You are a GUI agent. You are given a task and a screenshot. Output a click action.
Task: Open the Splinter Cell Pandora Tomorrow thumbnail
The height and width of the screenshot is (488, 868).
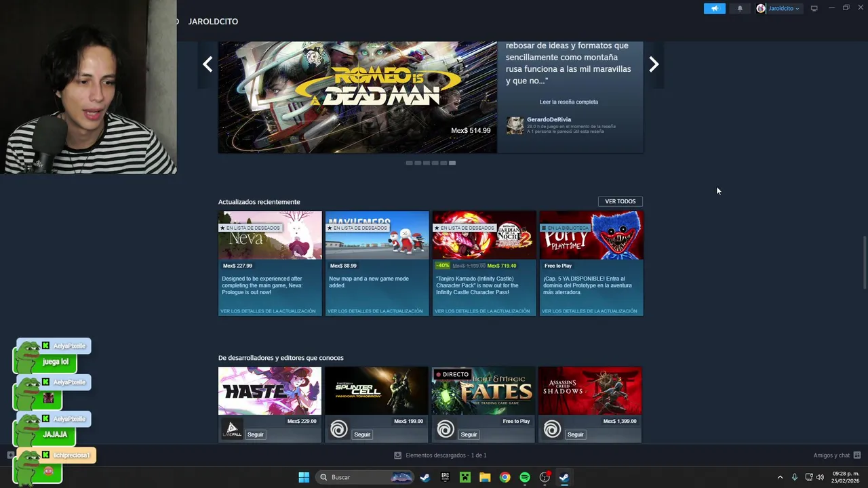[x=376, y=391]
